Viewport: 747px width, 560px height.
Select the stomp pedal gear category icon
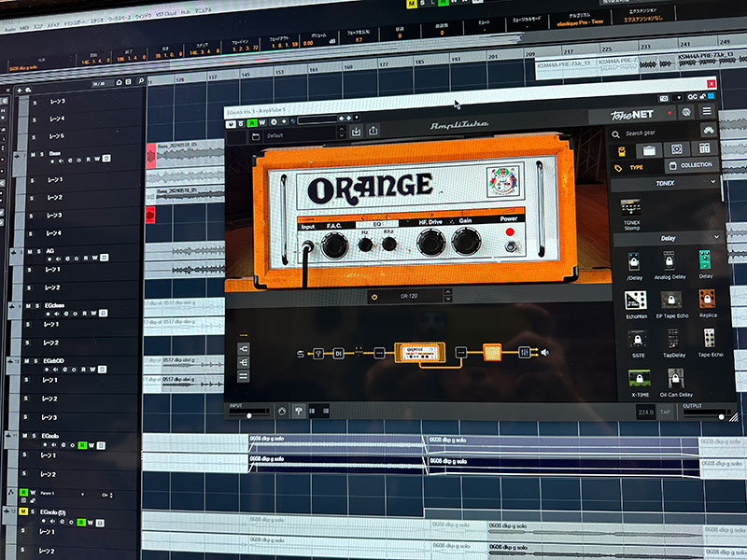(x=622, y=151)
